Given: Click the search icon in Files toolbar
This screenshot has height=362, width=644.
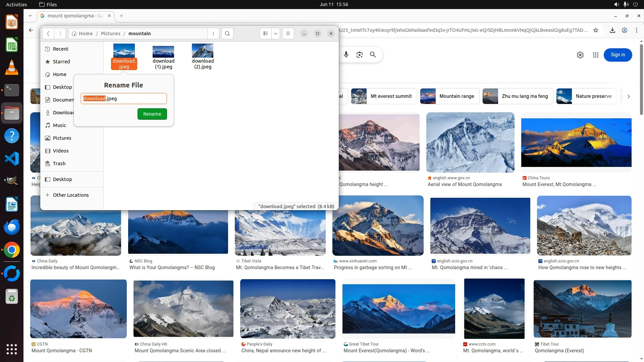Looking at the screenshot, I should pos(227,34).
